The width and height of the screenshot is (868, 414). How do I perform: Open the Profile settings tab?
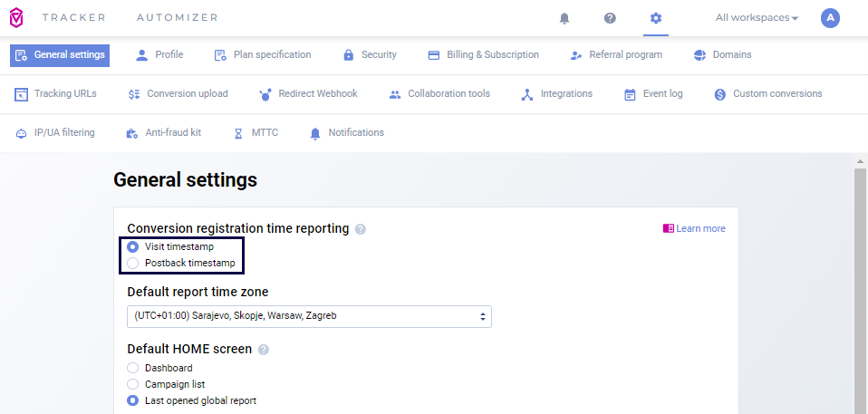pyautogui.click(x=159, y=54)
